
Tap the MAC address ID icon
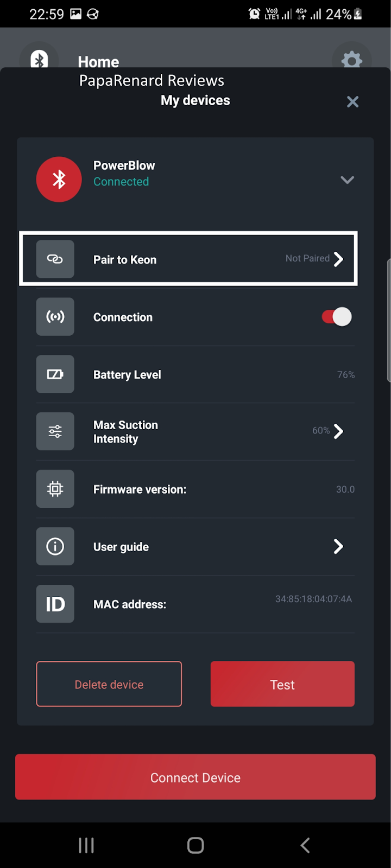(x=55, y=604)
